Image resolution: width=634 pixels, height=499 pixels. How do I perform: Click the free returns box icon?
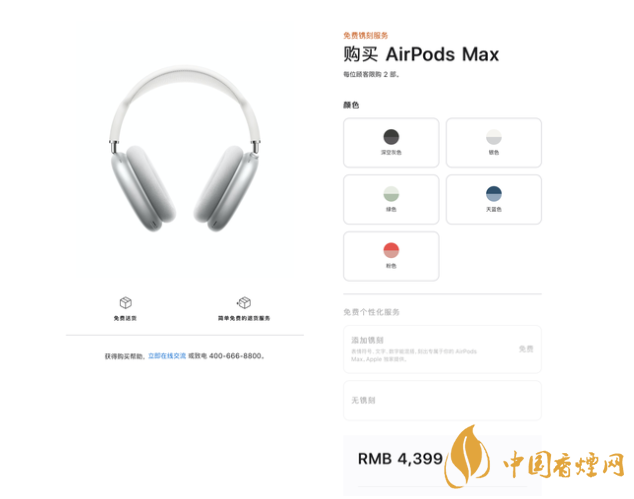click(244, 302)
